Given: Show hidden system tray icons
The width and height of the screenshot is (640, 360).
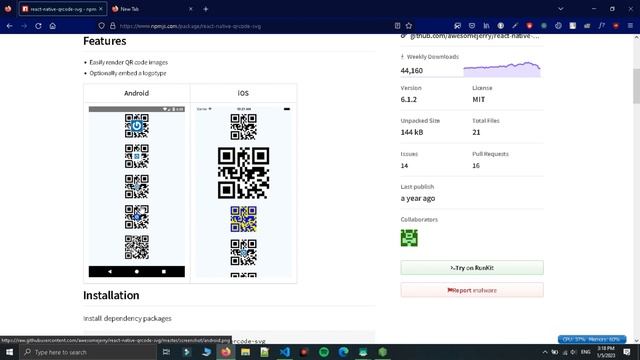Looking at the screenshot, I should pos(545,352).
